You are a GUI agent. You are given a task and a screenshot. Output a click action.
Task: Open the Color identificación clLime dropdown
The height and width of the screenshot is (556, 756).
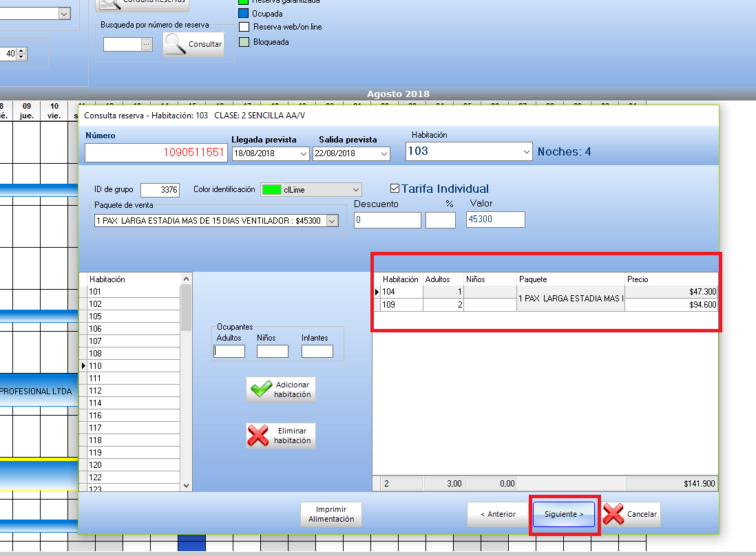tap(355, 190)
